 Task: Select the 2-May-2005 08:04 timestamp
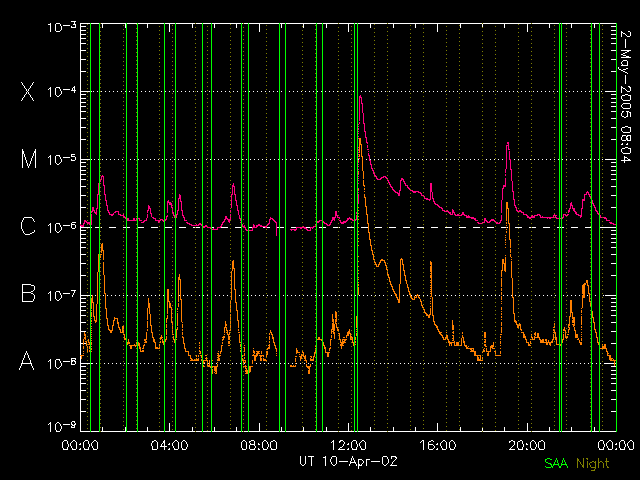(625, 97)
